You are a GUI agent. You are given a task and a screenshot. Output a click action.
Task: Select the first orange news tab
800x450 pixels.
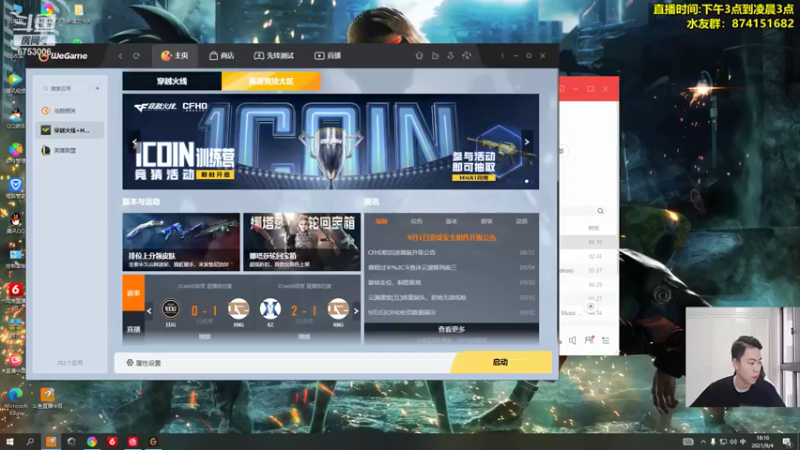pyautogui.click(x=382, y=221)
